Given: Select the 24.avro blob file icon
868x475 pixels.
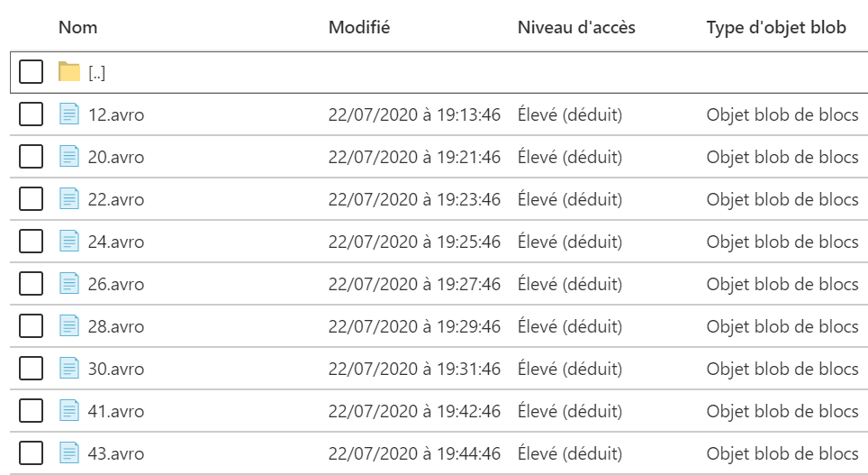Looking at the screenshot, I should coord(69,241).
